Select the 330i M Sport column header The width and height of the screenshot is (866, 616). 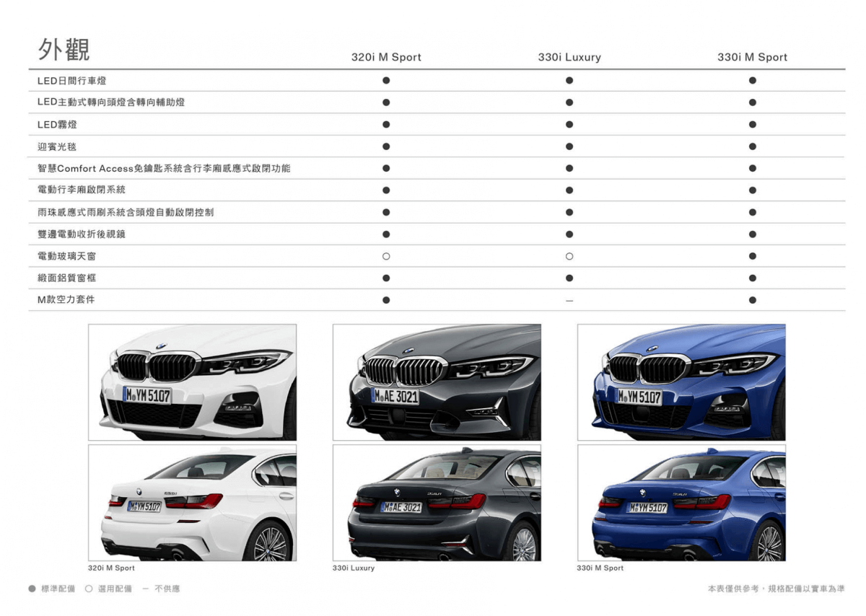point(752,57)
